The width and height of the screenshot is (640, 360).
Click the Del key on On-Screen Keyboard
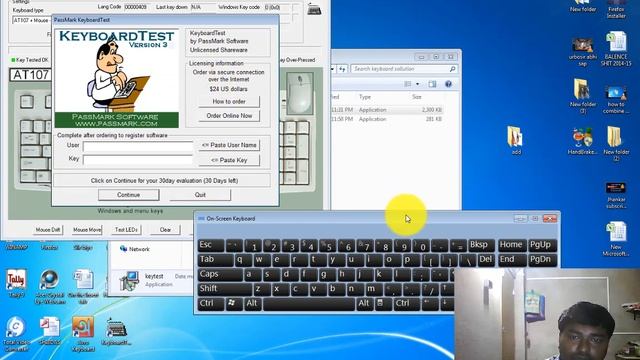coord(486,260)
